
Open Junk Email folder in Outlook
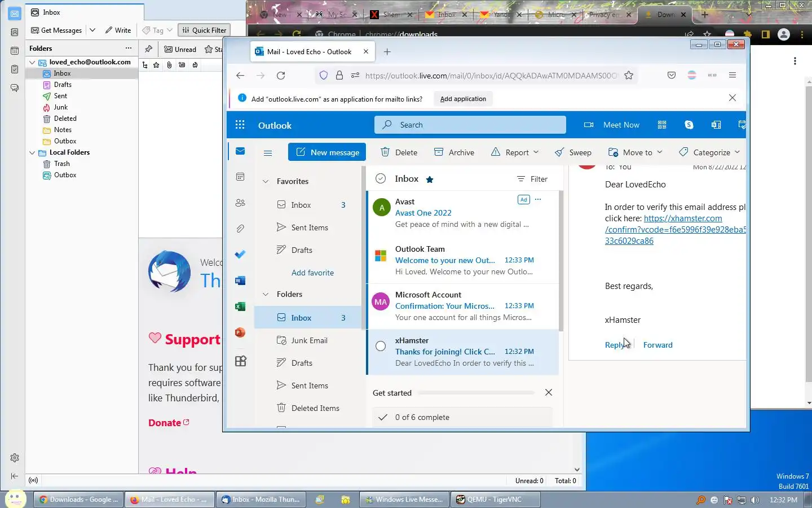309,340
